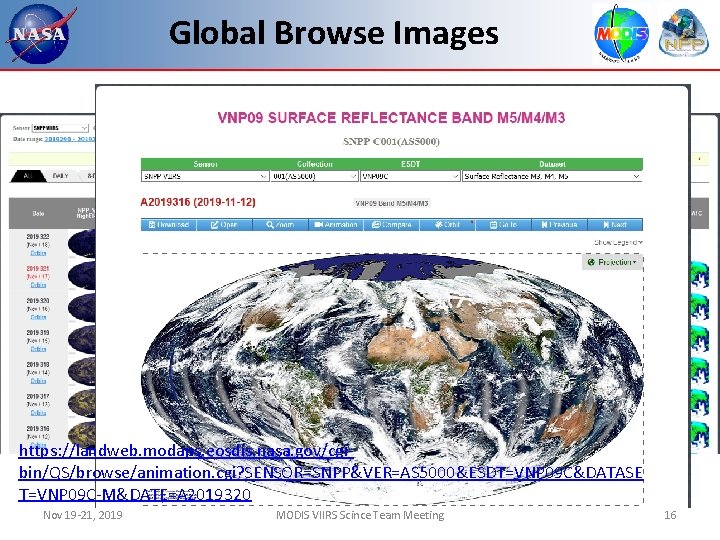The width and height of the screenshot is (720, 540).
Task: Start the Animation from the blue toolbar
Action: tap(336, 225)
